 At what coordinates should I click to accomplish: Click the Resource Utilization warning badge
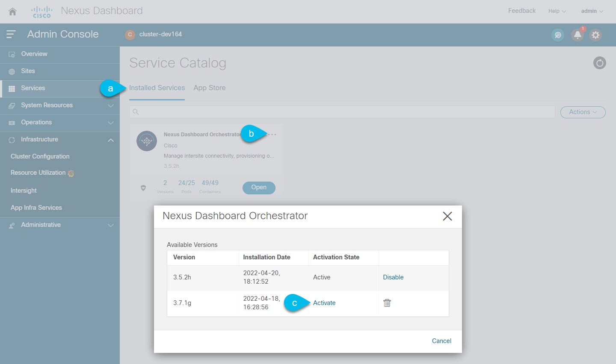tap(71, 173)
